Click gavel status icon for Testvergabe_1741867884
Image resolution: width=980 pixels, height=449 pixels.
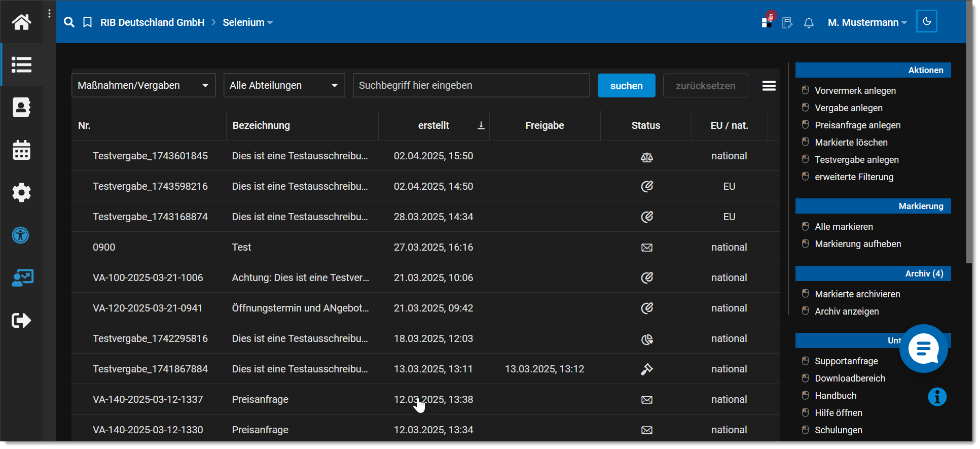[647, 369]
